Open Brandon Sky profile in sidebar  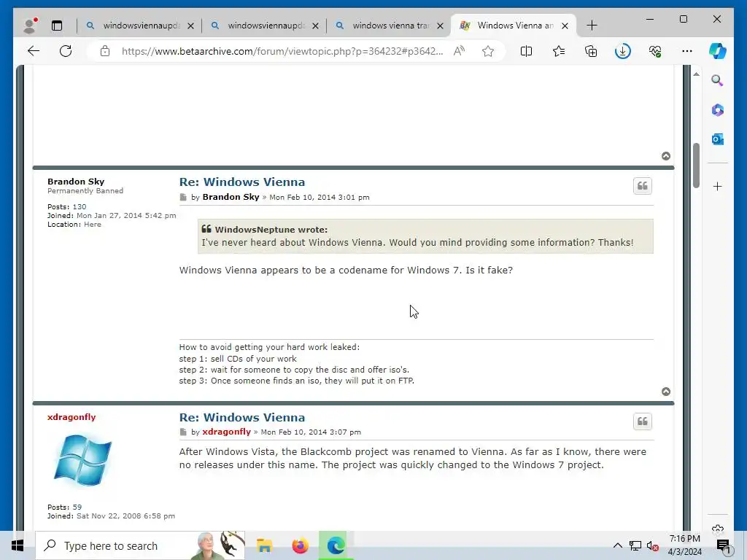76,182
